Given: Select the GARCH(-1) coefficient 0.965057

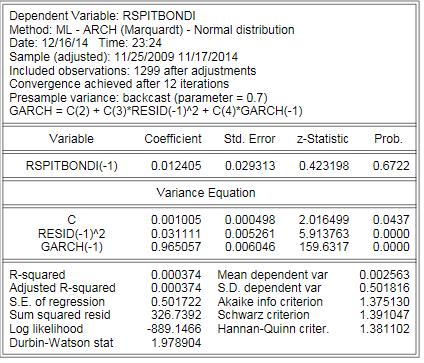Looking at the screenshot, I should point(176,247).
